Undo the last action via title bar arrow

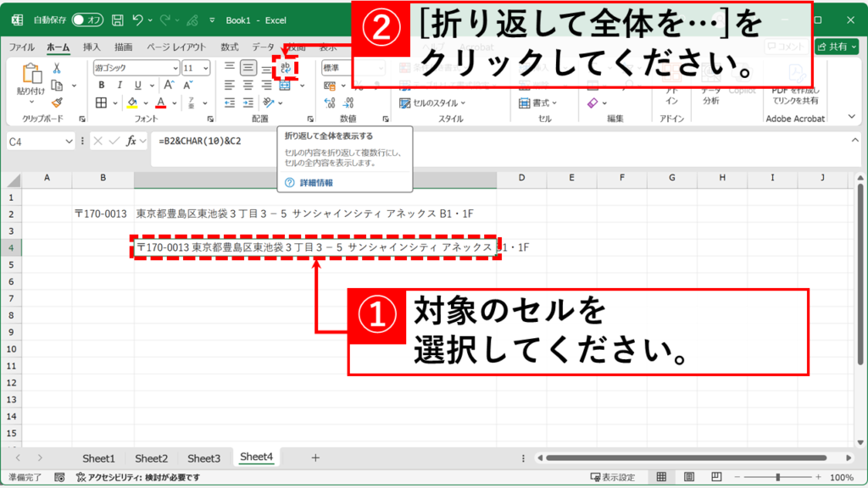coord(138,20)
